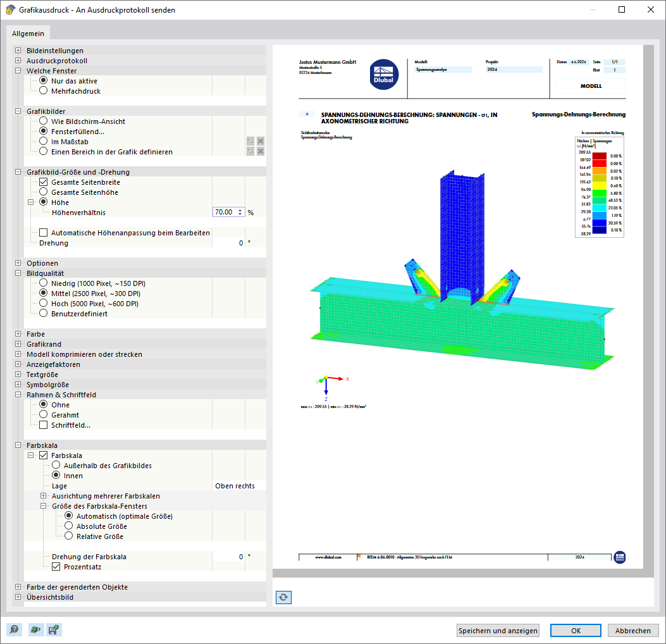Click the pick-in-graphic cursor icon in 'Im Maßstab' row
Screen dimensions: 666x644
250,141
